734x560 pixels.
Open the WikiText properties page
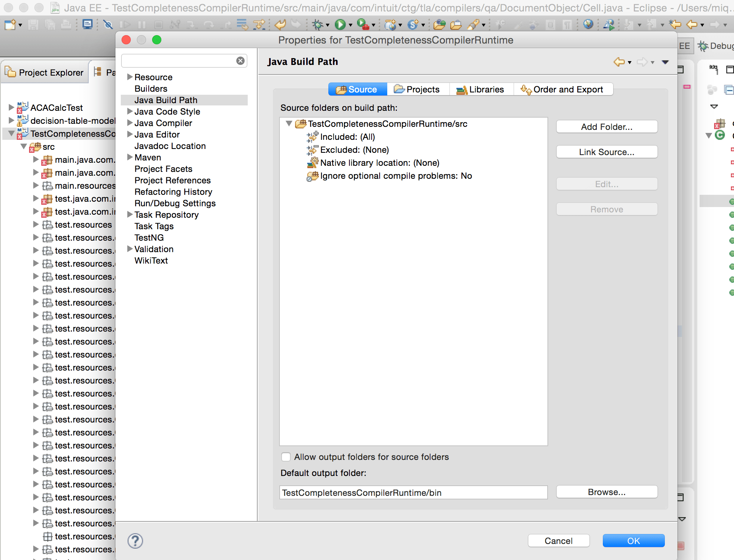(151, 261)
